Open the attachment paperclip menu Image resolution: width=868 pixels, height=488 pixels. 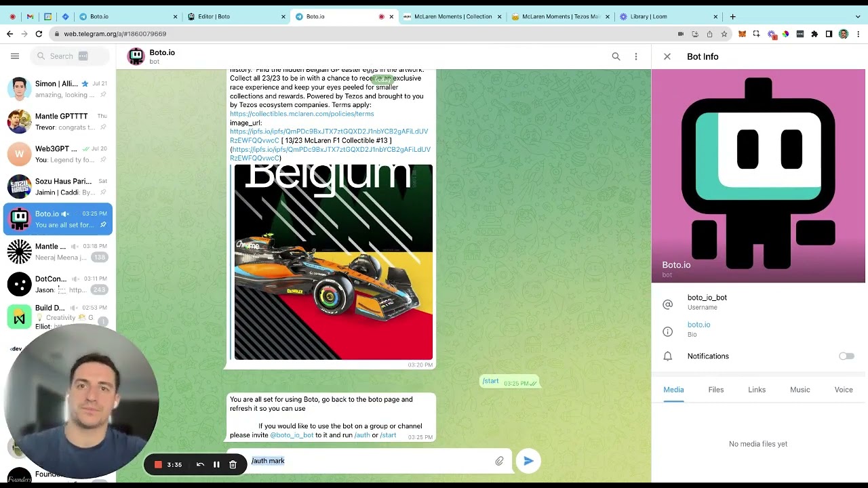(x=499, y=461)
